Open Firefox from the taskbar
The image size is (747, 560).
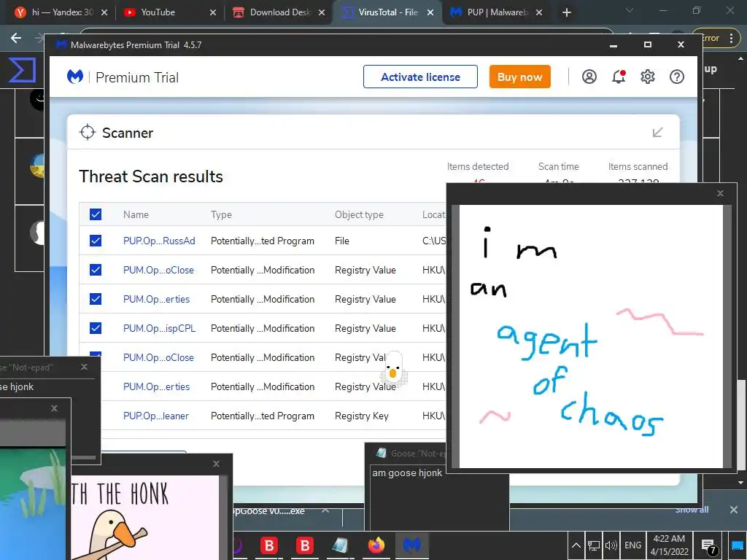376,545
